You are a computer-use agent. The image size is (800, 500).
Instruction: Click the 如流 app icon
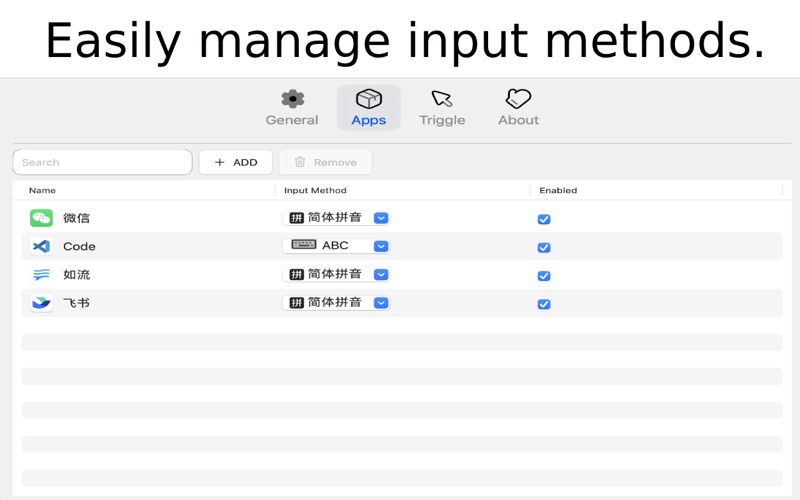pyautogui.click(x=41, y=275)
